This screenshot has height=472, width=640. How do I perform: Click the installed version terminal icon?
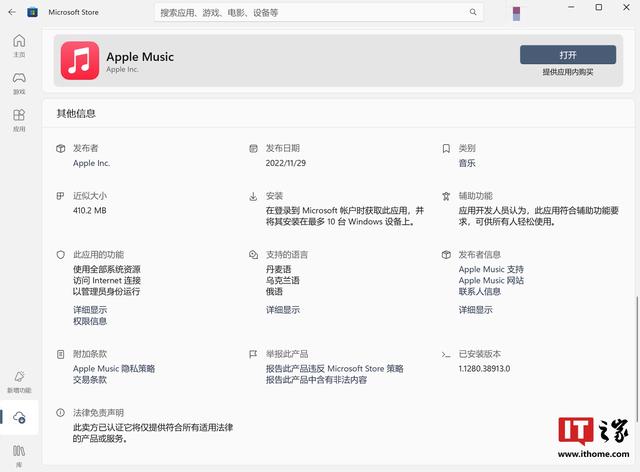446,354
